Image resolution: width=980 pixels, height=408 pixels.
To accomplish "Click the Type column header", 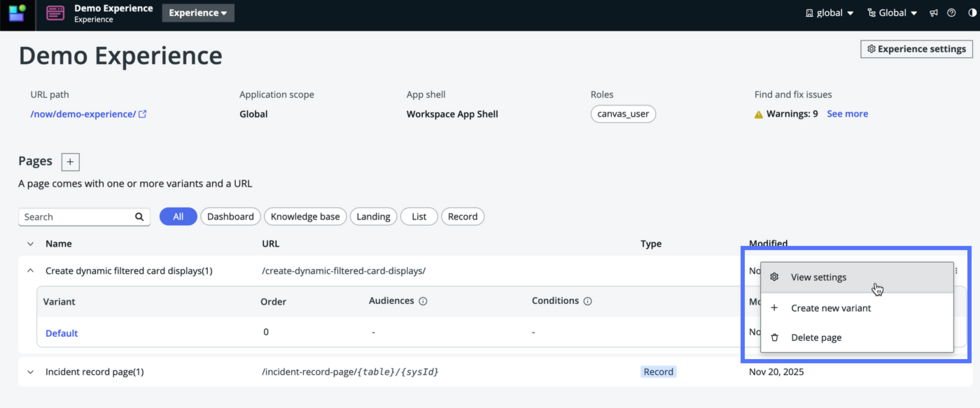I will (x=651, y=244).
